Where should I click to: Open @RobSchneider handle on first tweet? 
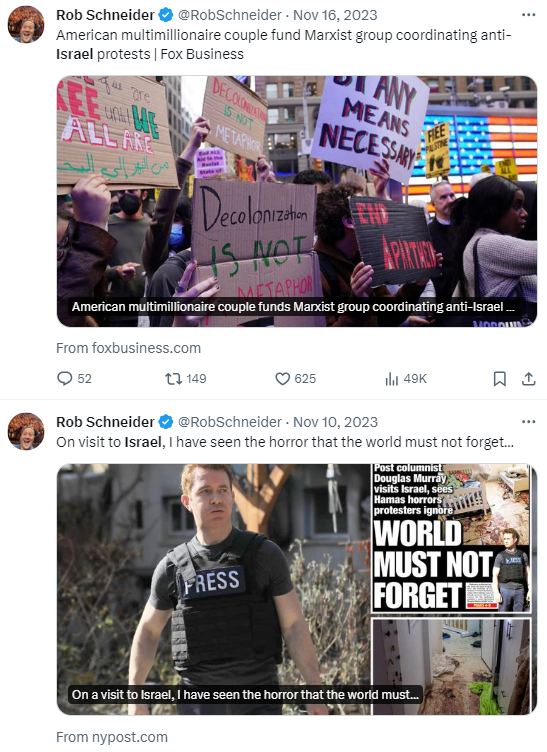click(230, 15)
